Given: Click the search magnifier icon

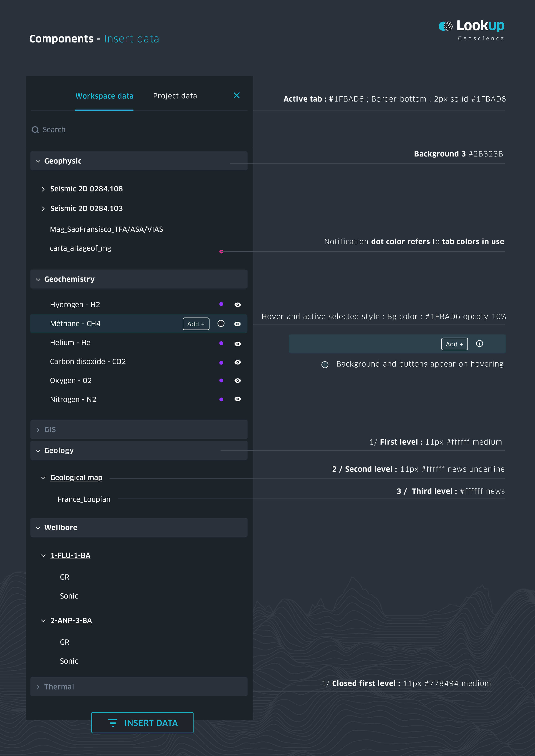Looking at the screenshot, I should coord(35,130).
